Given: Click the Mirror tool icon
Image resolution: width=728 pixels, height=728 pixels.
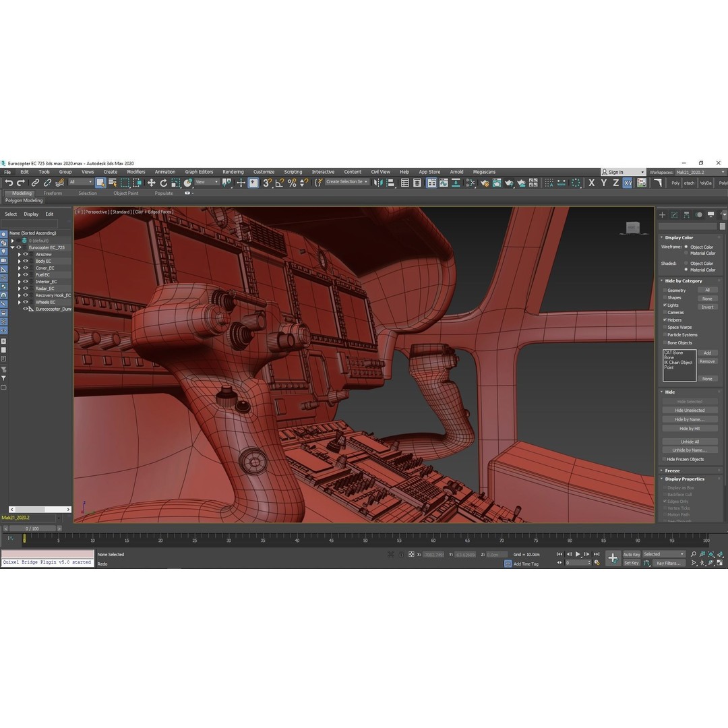Looking at the screenshot, I should (x=378, y=183).
